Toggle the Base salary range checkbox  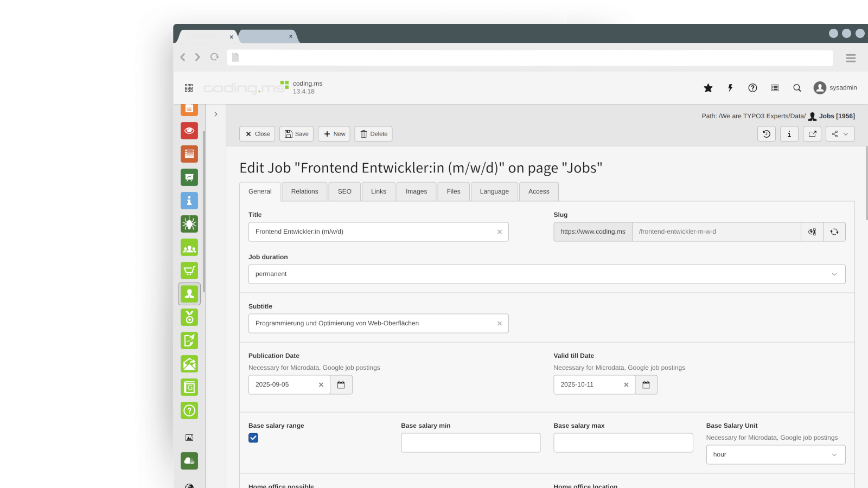[x=253, y=438]
